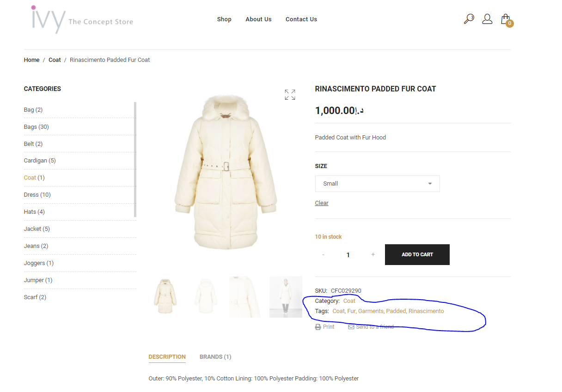Click the Add to Cart button

417,255
